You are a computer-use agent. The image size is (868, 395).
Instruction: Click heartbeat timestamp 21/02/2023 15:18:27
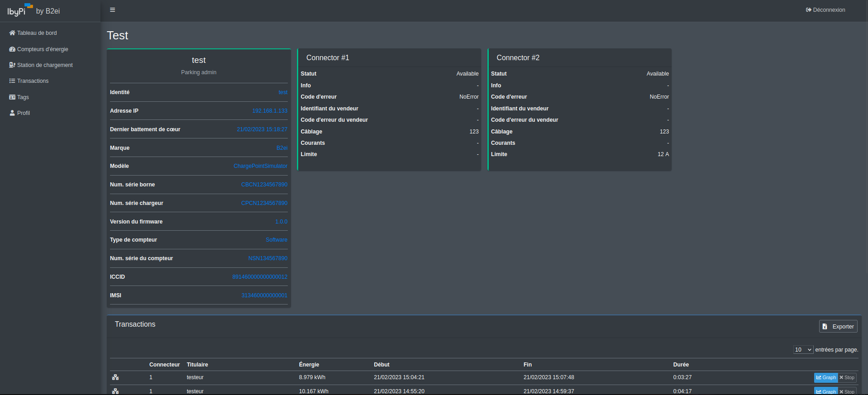click(262, 129)
